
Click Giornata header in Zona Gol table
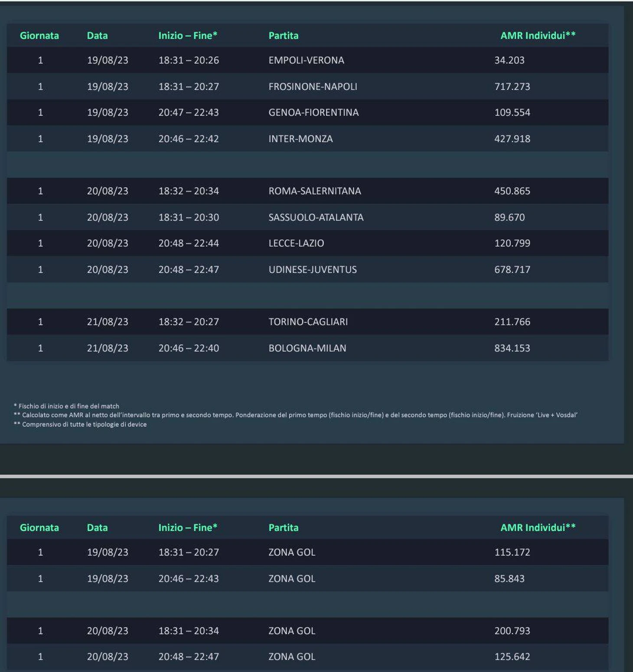[39, 528]
